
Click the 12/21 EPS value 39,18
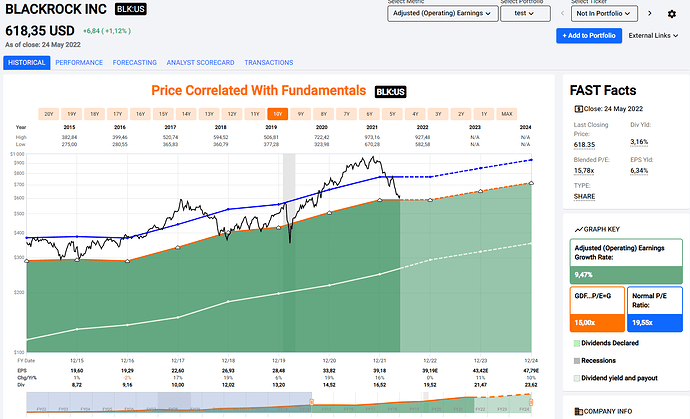379,371
